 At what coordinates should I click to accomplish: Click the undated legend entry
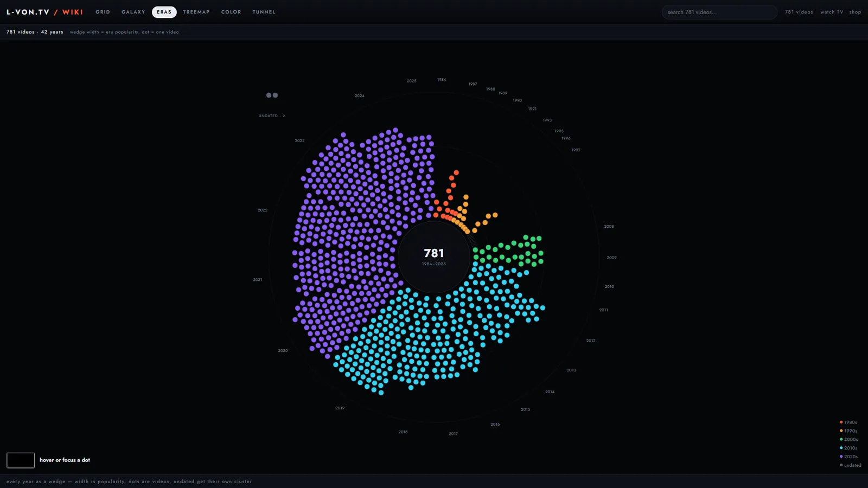[x=850, y=465]
